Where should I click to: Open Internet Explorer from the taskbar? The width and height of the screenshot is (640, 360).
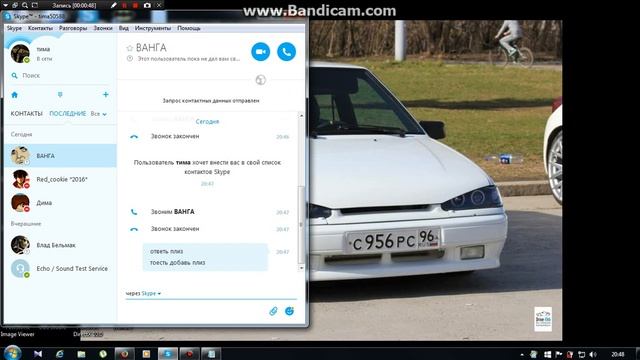tap(60, 354)
